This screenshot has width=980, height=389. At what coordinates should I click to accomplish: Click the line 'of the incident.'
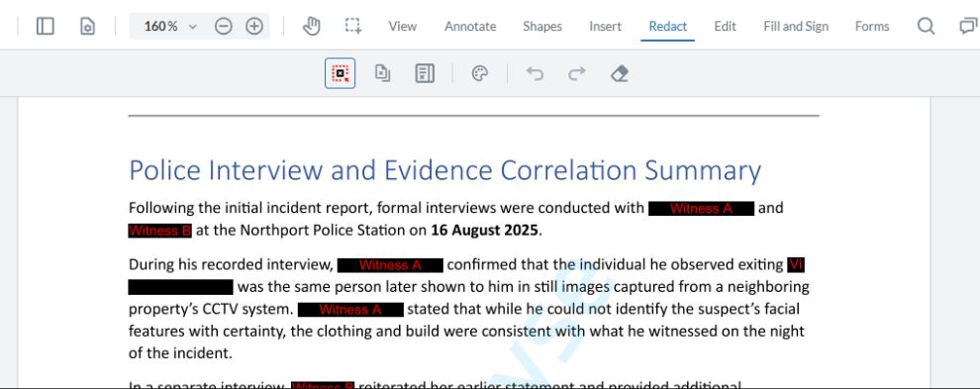click(x=180, y=353)
